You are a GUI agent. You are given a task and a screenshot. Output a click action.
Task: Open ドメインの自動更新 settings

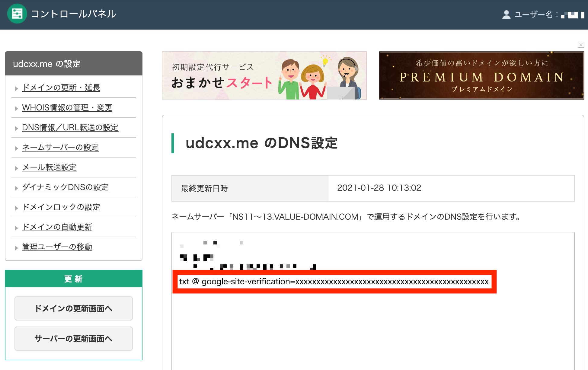[x=57, y=227]
